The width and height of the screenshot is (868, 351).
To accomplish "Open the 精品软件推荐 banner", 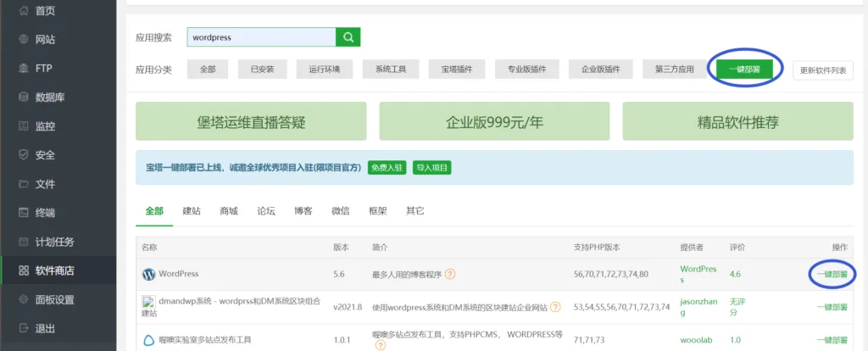I will pos(738,121).
